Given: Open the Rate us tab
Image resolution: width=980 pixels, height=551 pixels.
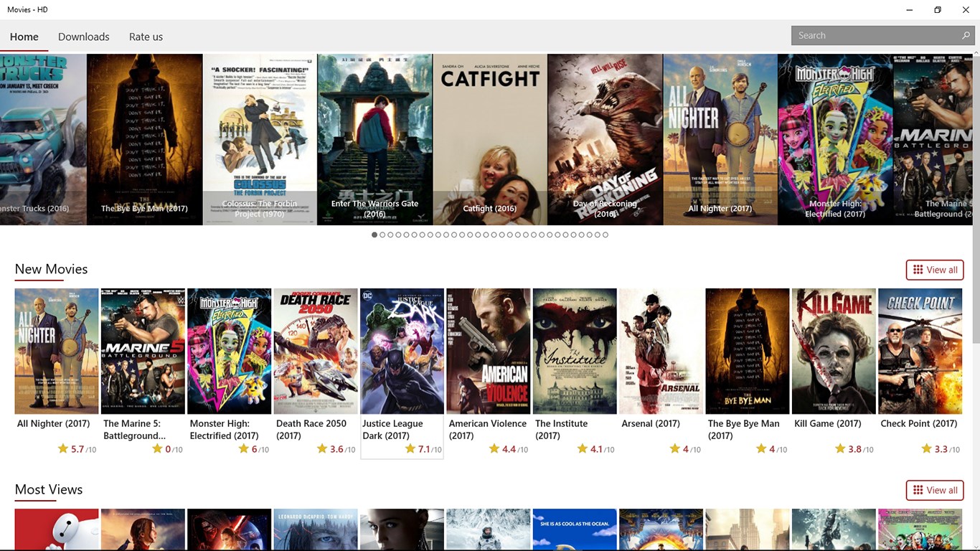Looking at the screenshot, I should tap(146, 36).
